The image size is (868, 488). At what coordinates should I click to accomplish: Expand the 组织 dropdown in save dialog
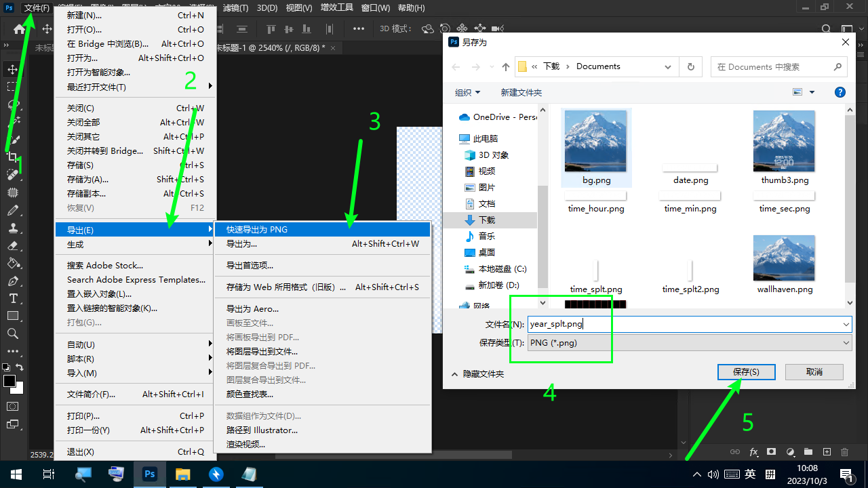(467, 92)
